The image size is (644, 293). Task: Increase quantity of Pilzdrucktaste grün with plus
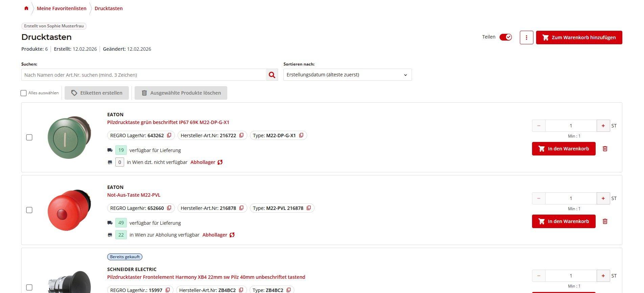coord(603,126)
